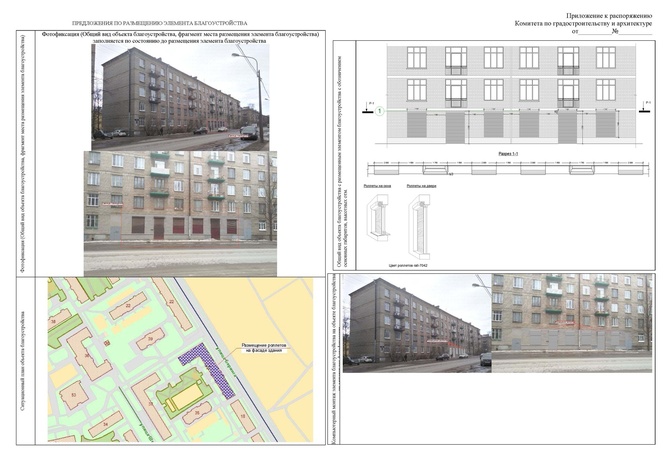
Task: Click the right P-1 section cut mark
Action: point(645,107)
